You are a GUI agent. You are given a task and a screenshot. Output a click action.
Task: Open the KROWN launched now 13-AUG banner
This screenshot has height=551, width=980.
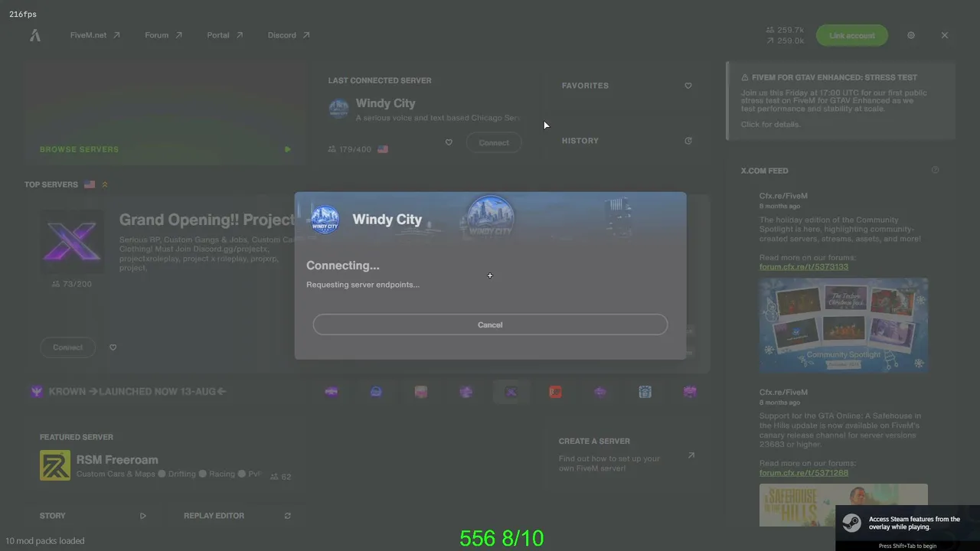(137, 392)
